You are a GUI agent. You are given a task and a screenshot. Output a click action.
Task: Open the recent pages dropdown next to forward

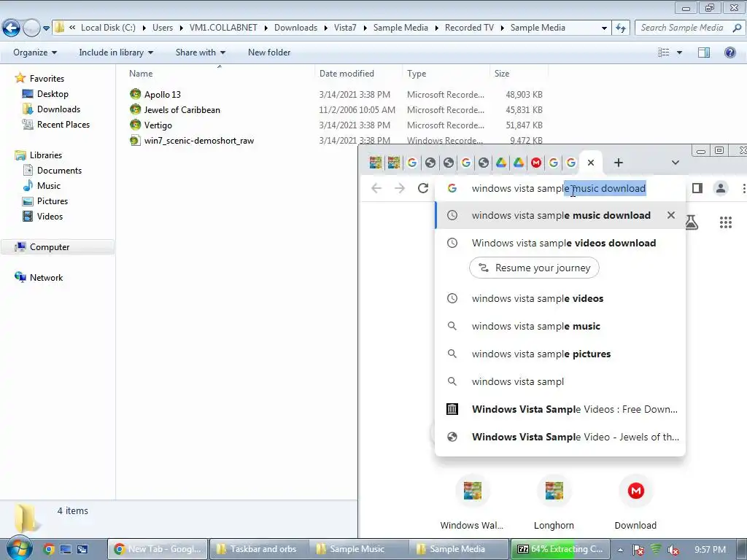(46, 28)
